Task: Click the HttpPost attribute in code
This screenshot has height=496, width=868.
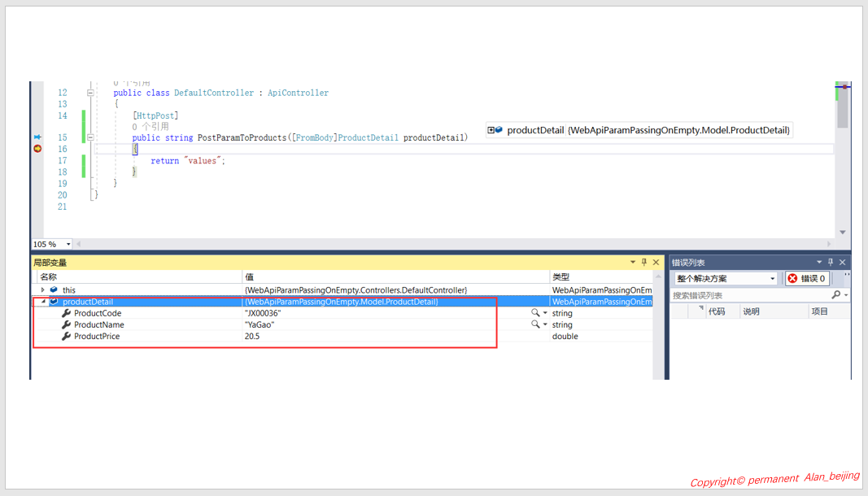Action: 155,115
